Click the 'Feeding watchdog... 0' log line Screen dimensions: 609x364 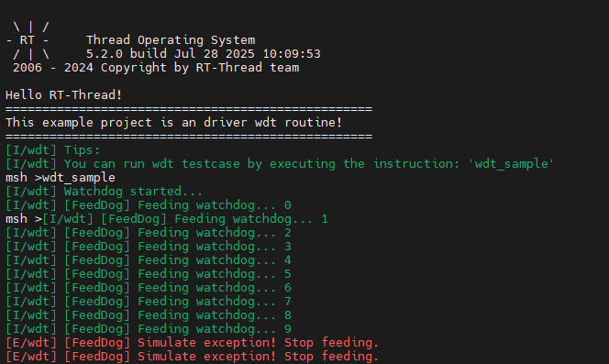(x=149, y=205)
